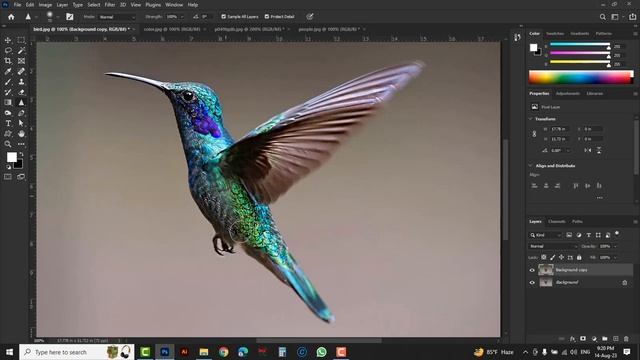Click the Home icon in options bar
Viewport: 640px width, 360px height.
tap(11, 17)
